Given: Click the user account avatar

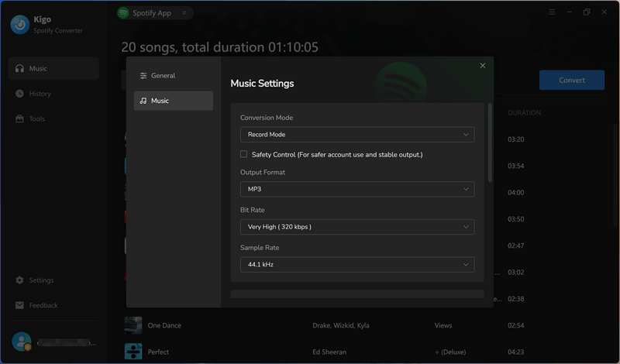Looking at the screenshot, I should pos(22,342).
